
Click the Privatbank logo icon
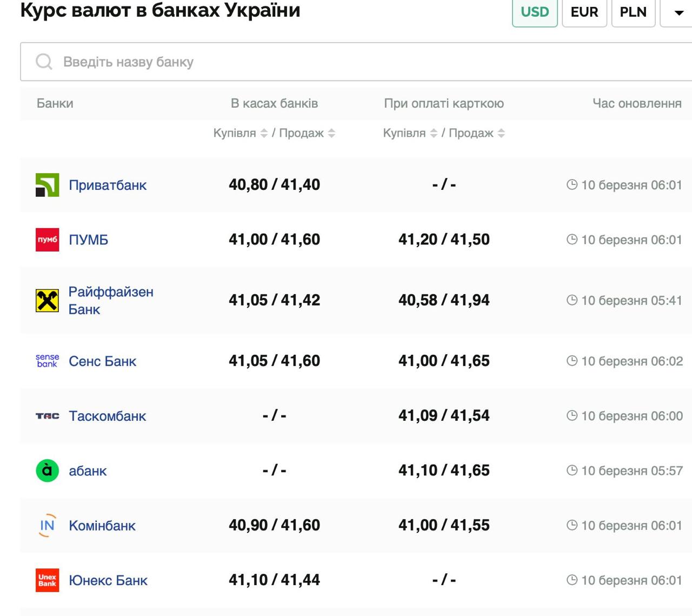click(x=47, y=185)
